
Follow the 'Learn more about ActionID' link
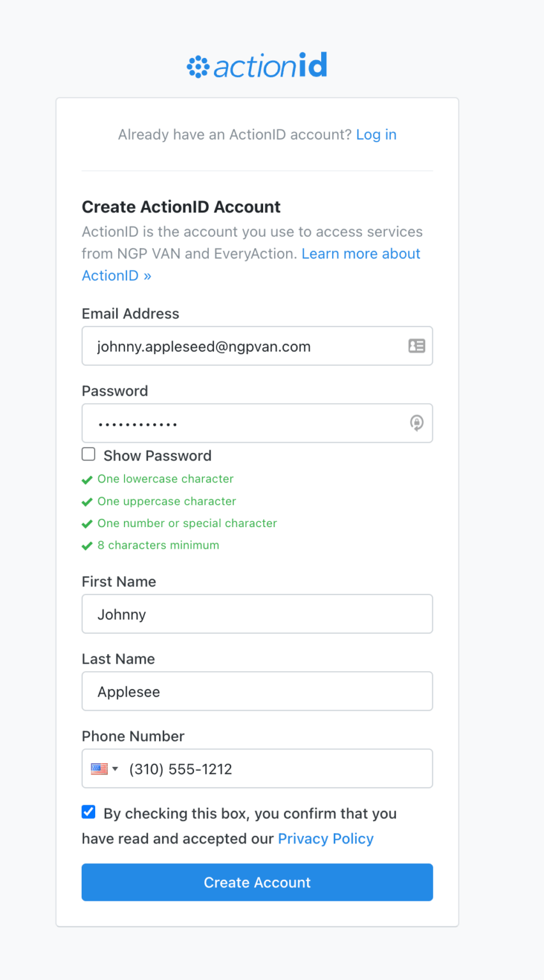(361, 253)
